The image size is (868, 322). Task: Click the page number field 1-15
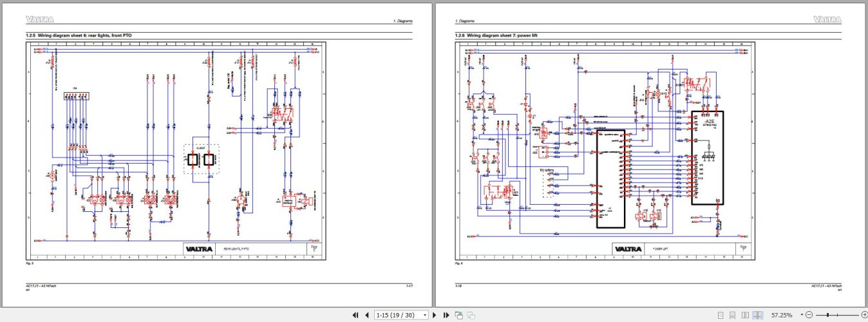pyautogui.click(x=399, y=315)
